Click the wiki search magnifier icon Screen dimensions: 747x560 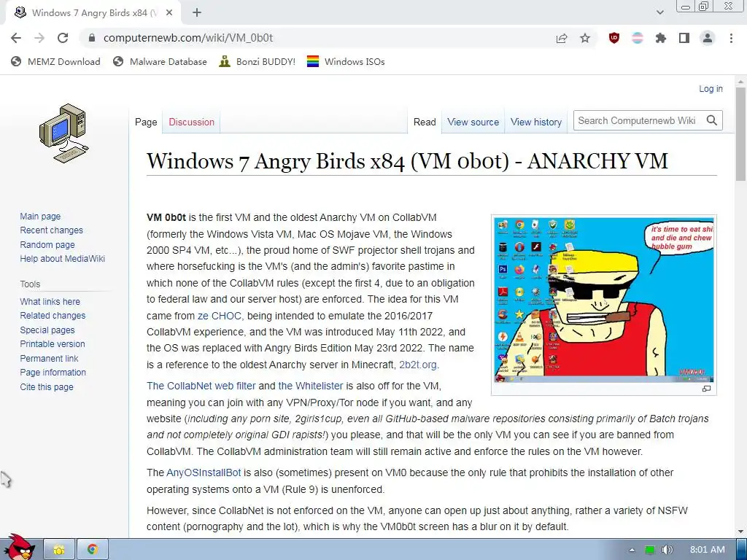712,120
